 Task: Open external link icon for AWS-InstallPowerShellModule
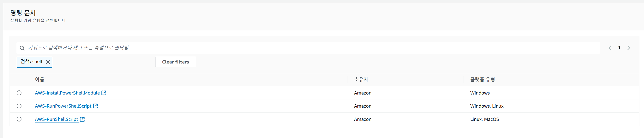(x=104, y=93)
